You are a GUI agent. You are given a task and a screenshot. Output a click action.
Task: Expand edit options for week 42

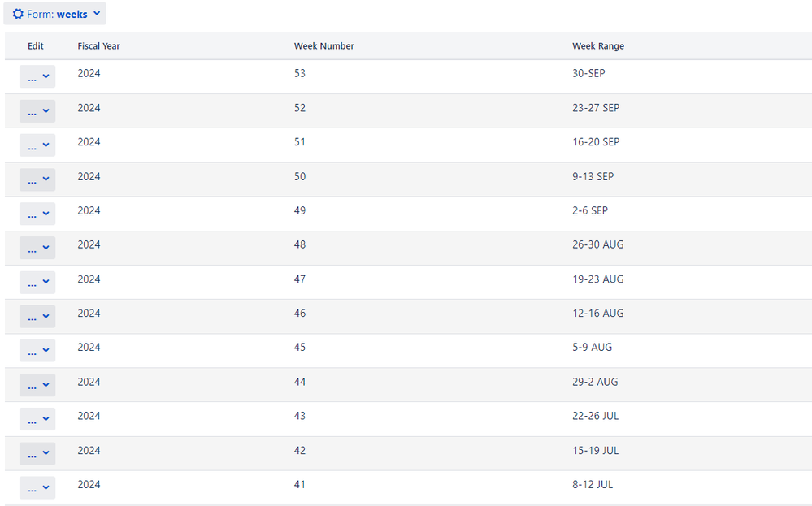click(x=37, y=453)
